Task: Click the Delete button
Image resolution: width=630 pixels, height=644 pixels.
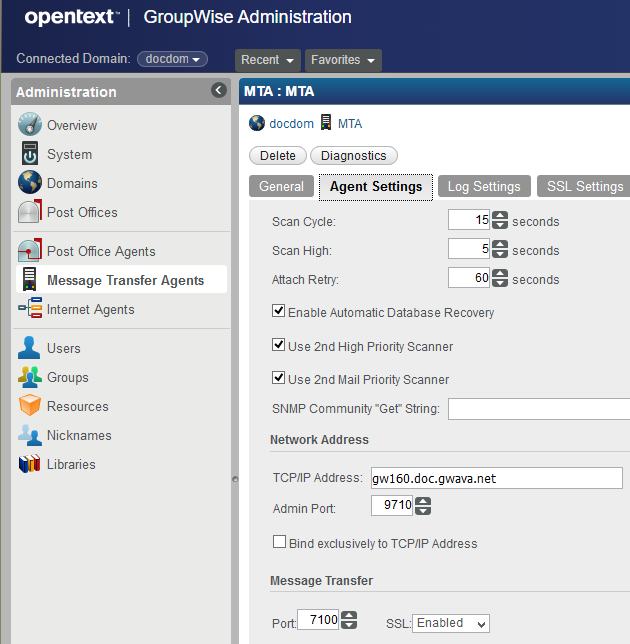Action: tap(278, 156)
